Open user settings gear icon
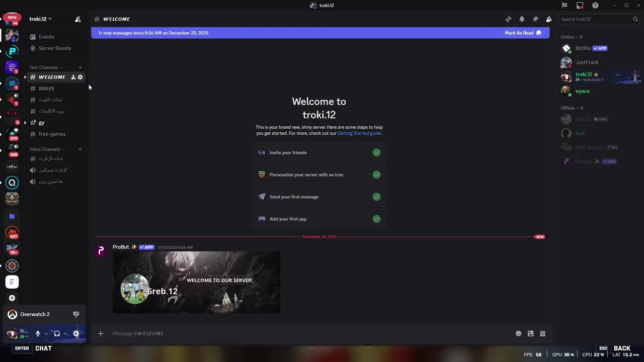The image size is (644, 362). [x=76, y=333]
